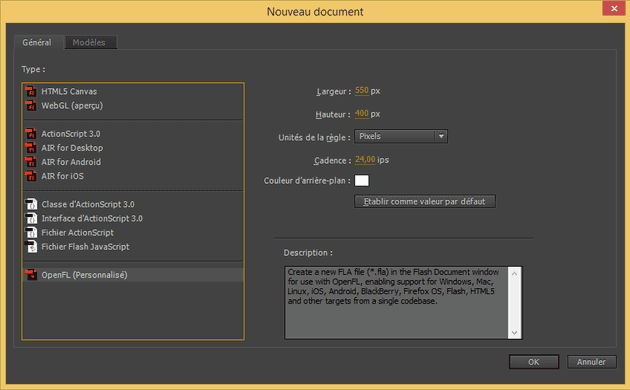630x390 pixels.
Task: Confirm with the OK button
Action: tap(534, 362)
